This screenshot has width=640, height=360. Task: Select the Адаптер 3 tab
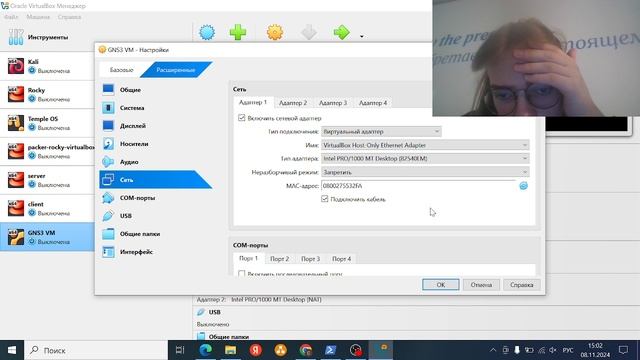pyautogui.click(x=333, y=103)
